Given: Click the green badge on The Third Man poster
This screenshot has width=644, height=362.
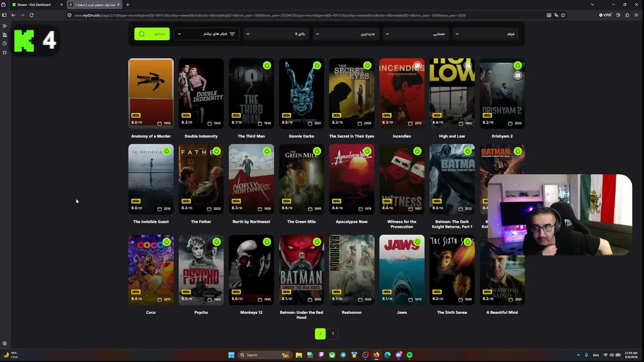Looking at the screenshot, I should pyautogui.click(x=267, y=65).
